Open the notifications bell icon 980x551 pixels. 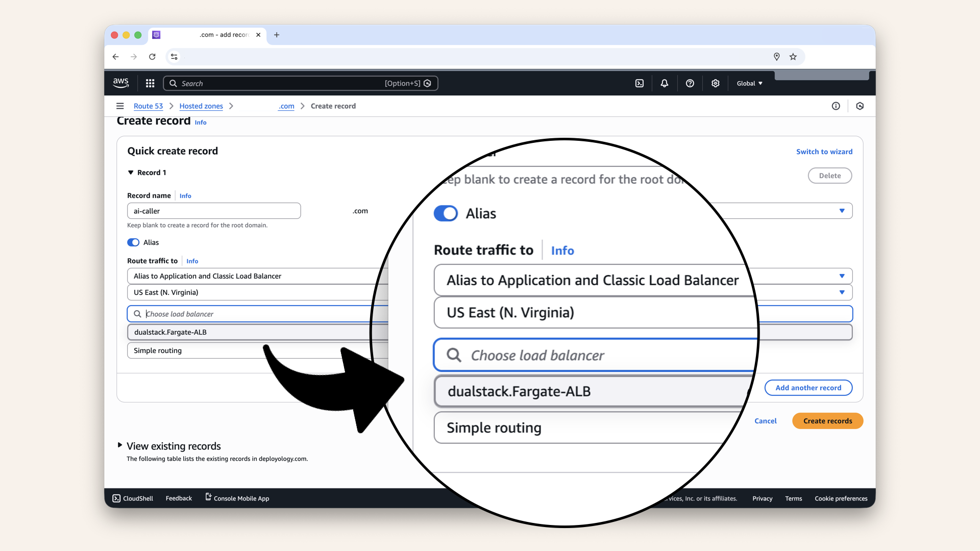[664, 83]
